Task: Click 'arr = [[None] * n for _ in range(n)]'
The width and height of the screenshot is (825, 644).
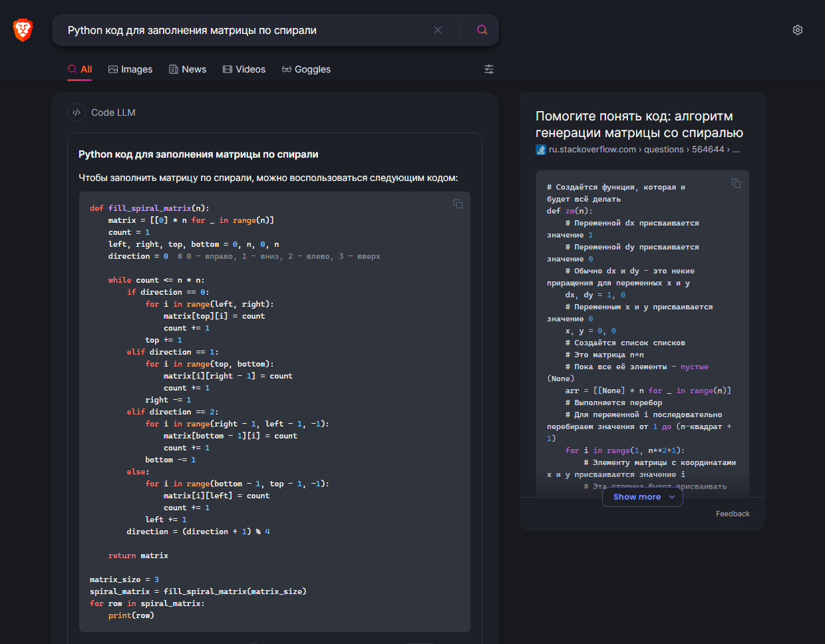Action: pyautogui.click(x=648, y=391)
